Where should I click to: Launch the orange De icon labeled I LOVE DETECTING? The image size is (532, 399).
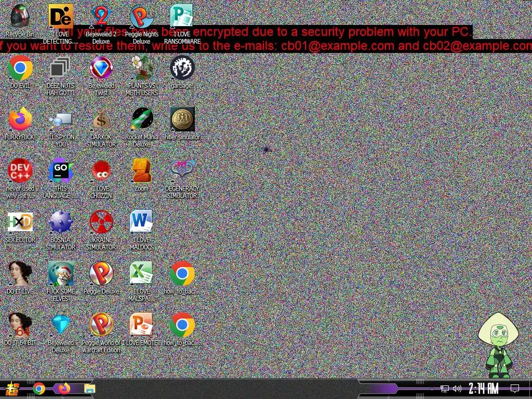61,16
